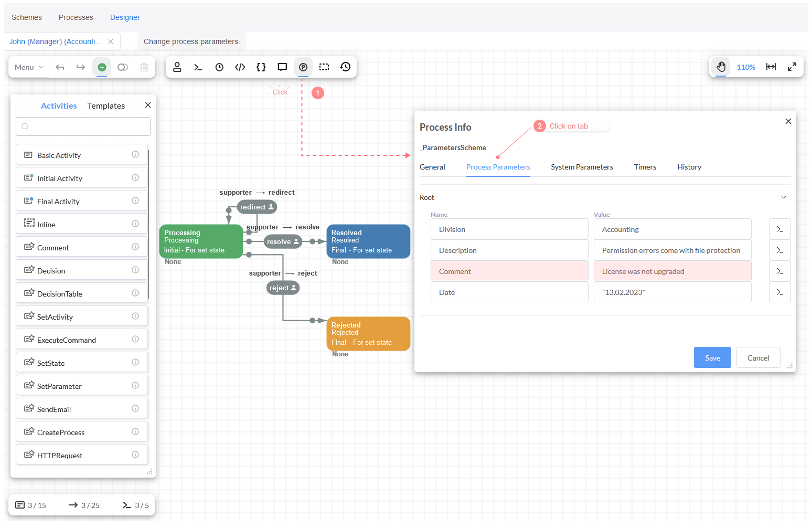The height and width of the screenshot is (528, 812).
Task: Open the Activities tab
Action: pos(59,106)
